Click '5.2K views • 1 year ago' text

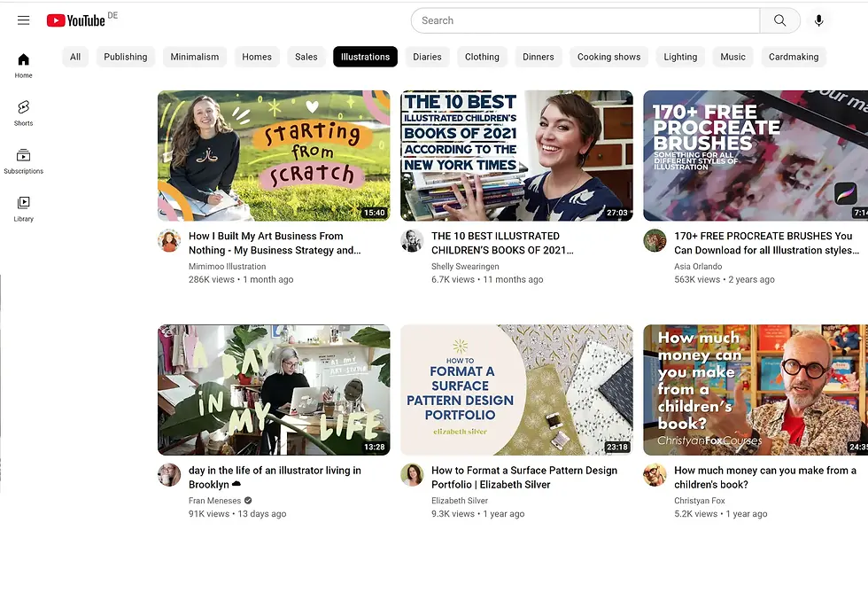click(721, 514)
